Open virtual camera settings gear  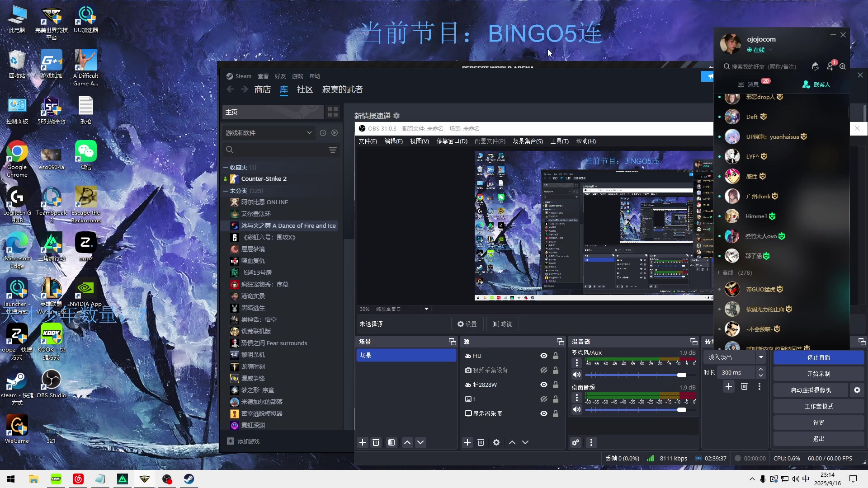(857, 390)
